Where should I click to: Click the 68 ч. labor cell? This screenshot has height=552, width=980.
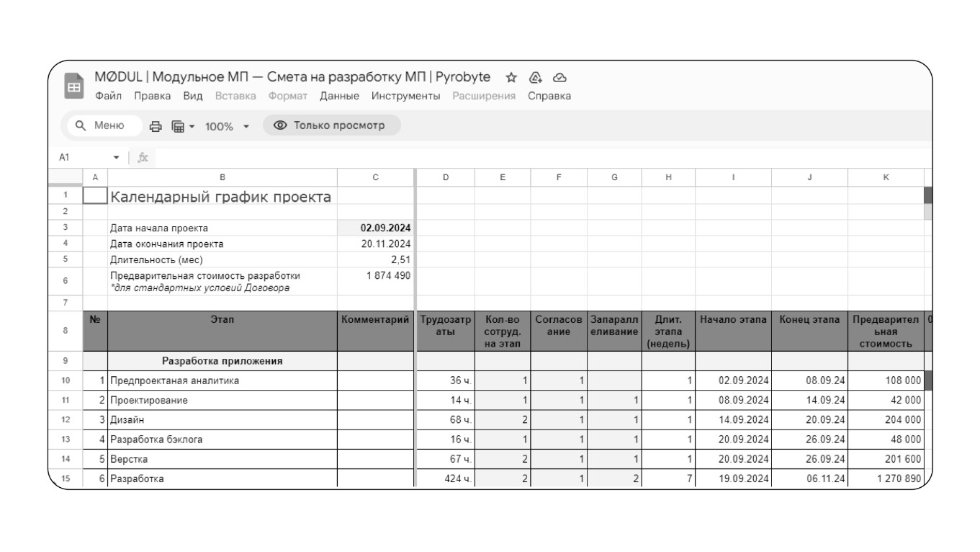click(x=446, y=419)
